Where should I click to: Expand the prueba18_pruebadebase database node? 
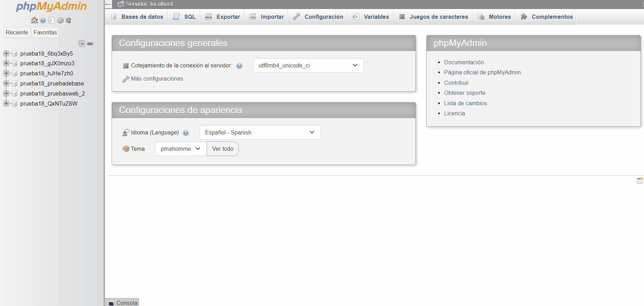pos(6,83)
